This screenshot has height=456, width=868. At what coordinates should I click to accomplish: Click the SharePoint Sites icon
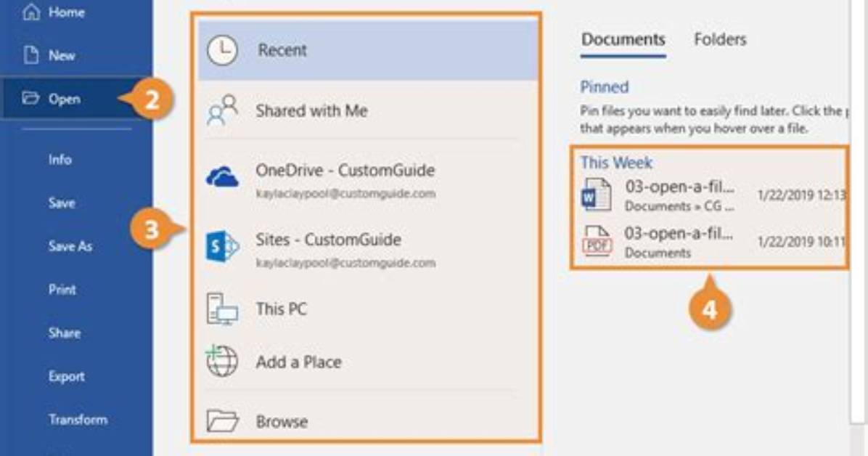223,247
